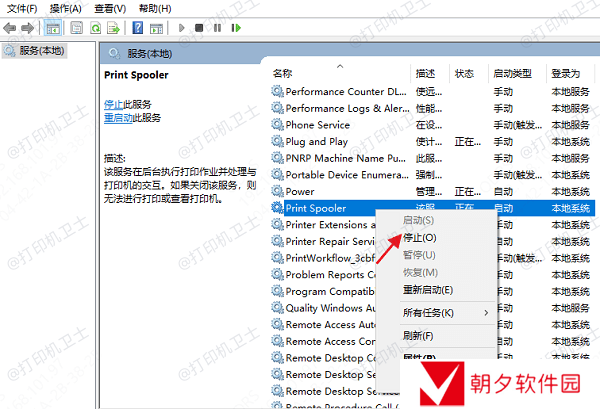600x409 pixels.
Task: Open the Properties sheet toolbar icon
Action: point(77,28)
